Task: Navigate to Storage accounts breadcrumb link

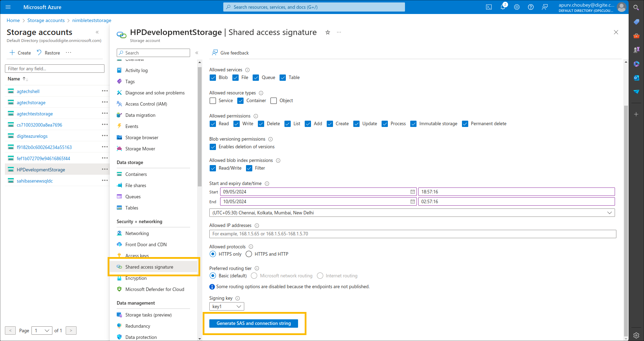Action: pos(46,20)
